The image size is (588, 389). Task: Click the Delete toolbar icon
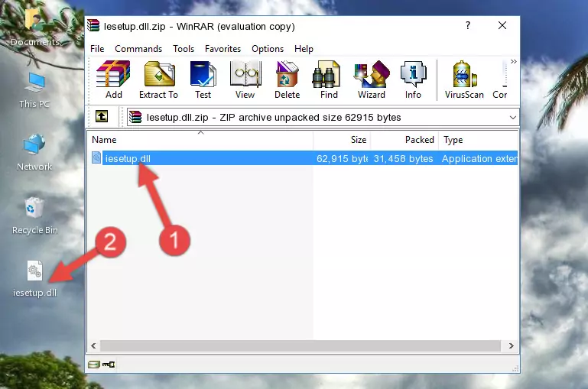(x=288, y=79)
